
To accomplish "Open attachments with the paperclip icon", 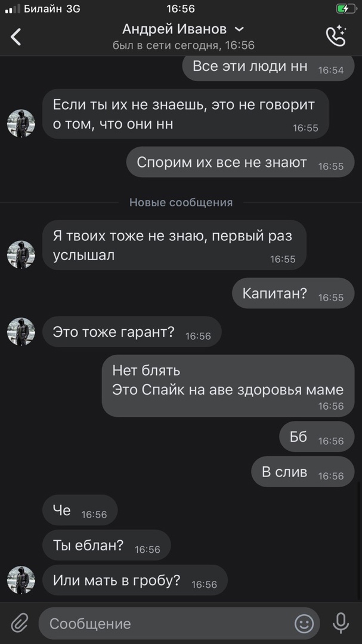I will (x=19, y=623).
